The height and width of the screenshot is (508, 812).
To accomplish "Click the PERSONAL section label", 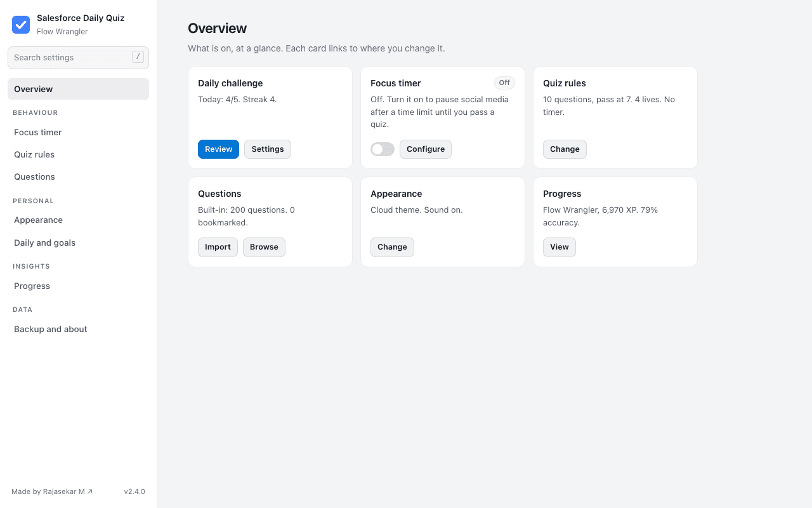I will [x=34, y=201].
